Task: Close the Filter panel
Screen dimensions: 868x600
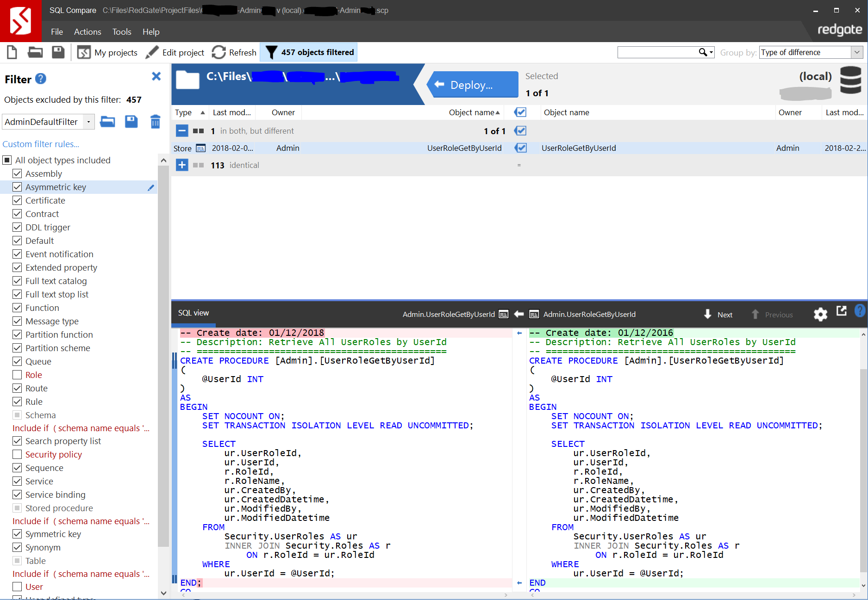Action: [156, 76]
